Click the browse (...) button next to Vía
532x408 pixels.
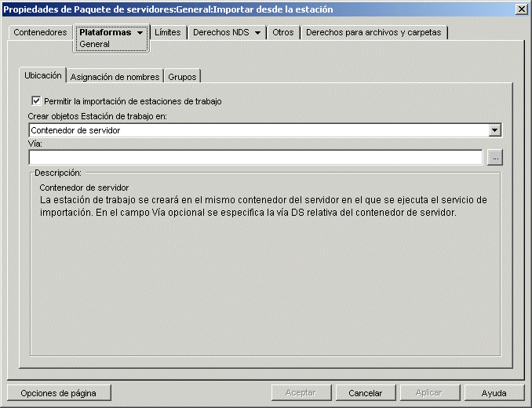[495, 158]
